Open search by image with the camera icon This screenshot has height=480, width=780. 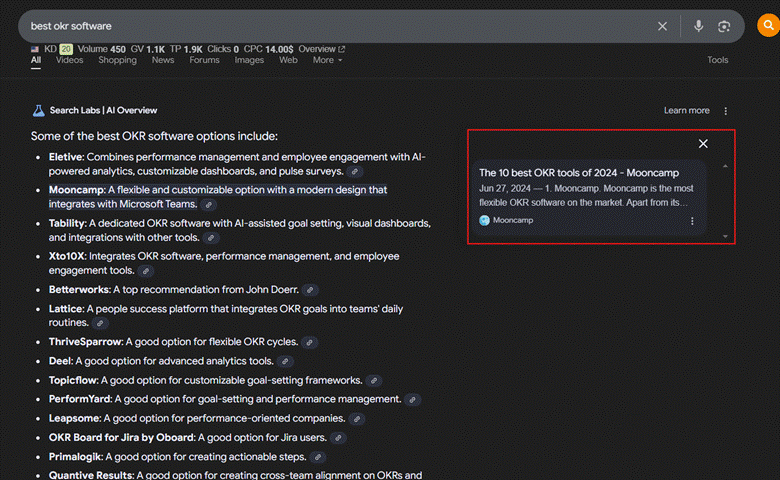[x=724, y=26]
